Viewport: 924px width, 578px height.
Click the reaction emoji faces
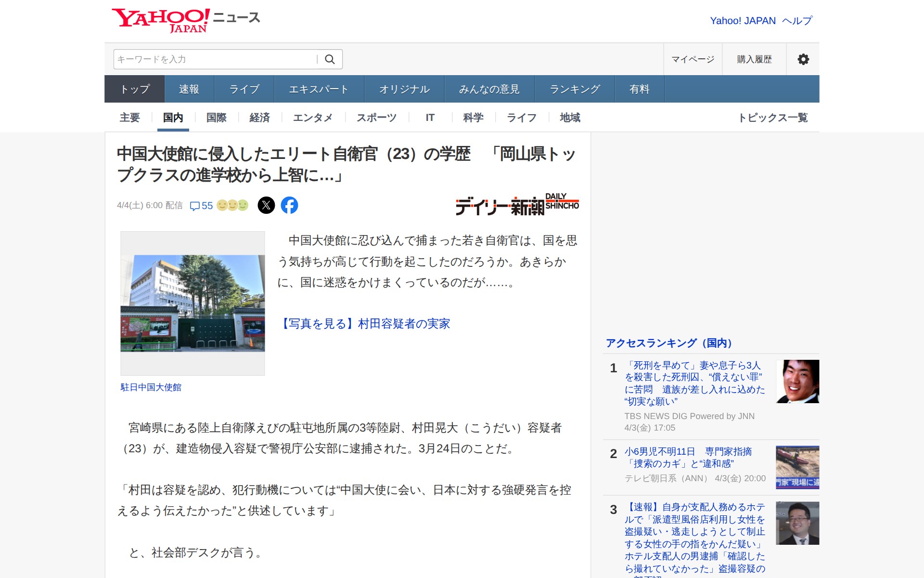(232, 205)
